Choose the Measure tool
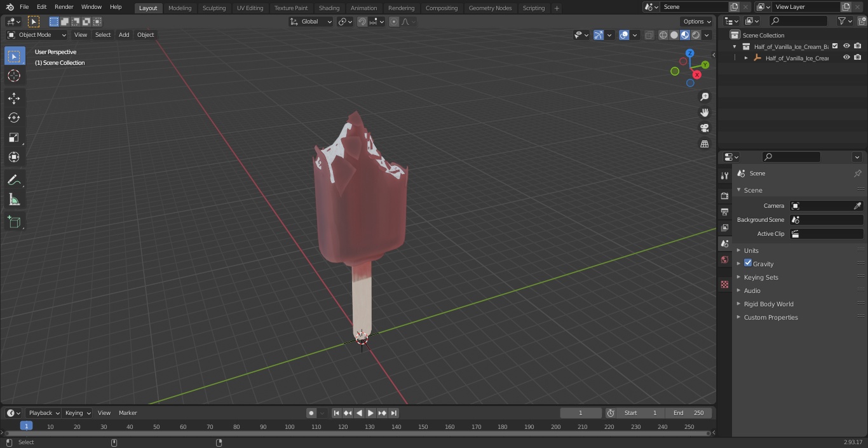This screenshot has height=448, width=868. coord(15,200)
